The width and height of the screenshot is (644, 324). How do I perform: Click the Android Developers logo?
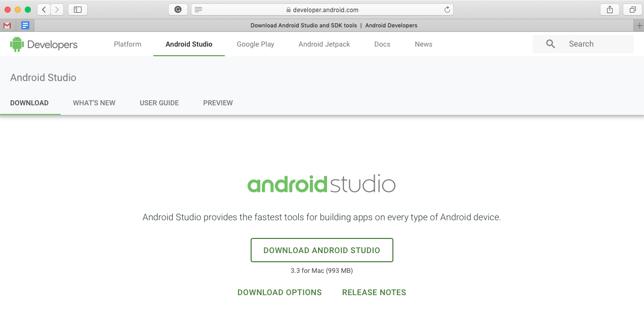tap(44, 45)
